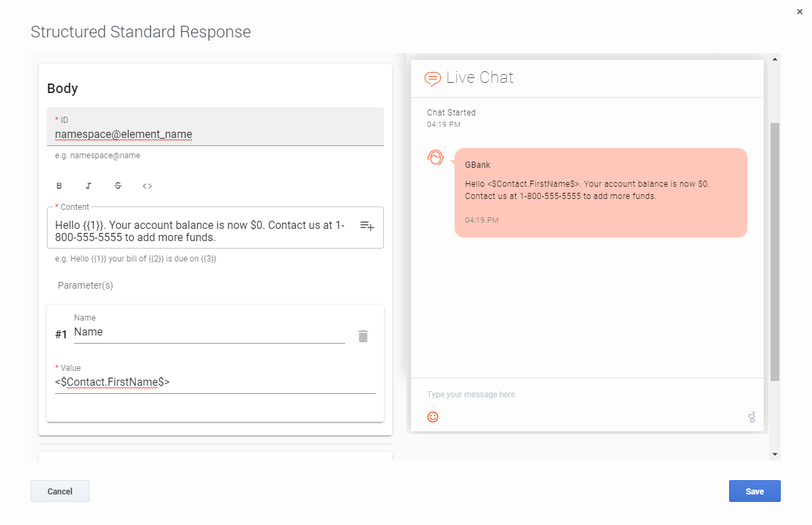
Task: Open emoji picker in Live Chat
Action: click(x=433, y=417)
